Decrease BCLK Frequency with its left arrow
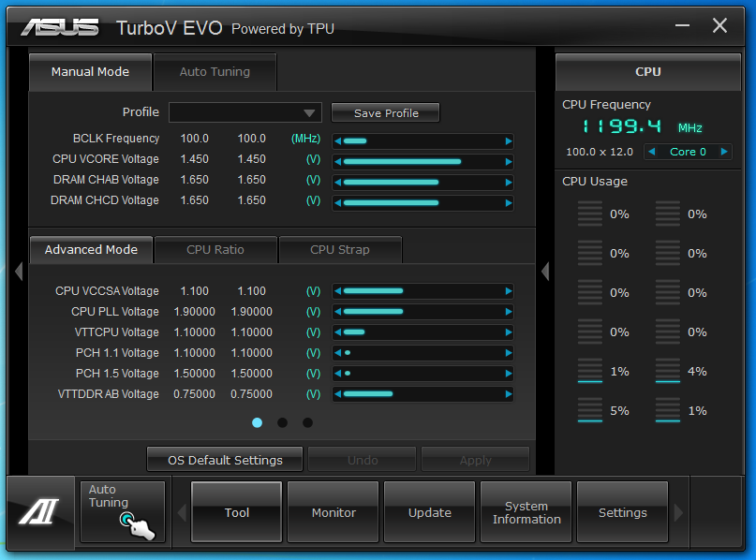The height and width of the screenshot is (560, 756). tap(338, 141)
